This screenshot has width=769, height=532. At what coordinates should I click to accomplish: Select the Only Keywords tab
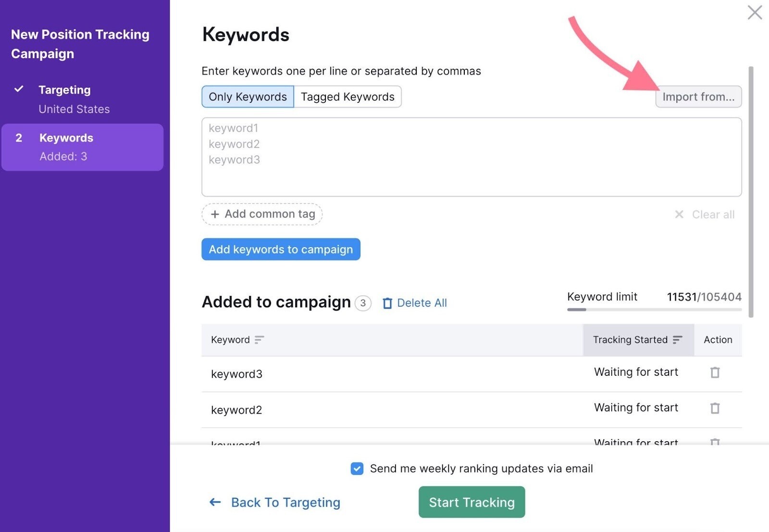(247, 97)
